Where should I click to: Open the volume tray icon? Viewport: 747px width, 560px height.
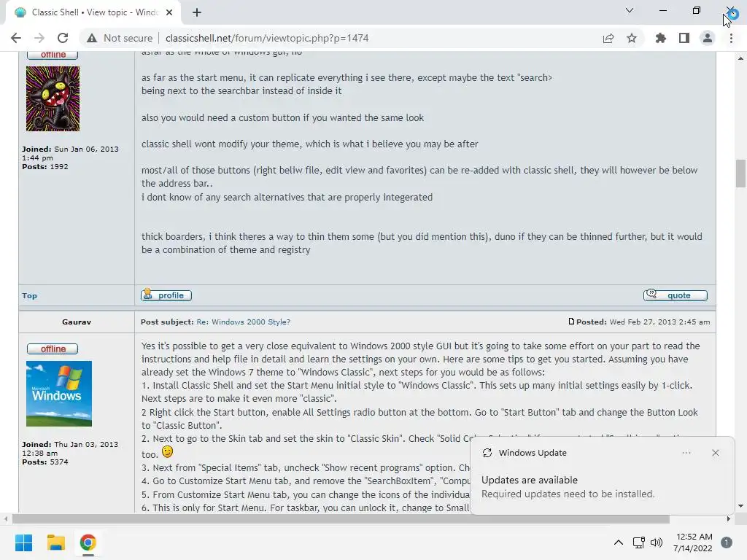pos(657,542)
